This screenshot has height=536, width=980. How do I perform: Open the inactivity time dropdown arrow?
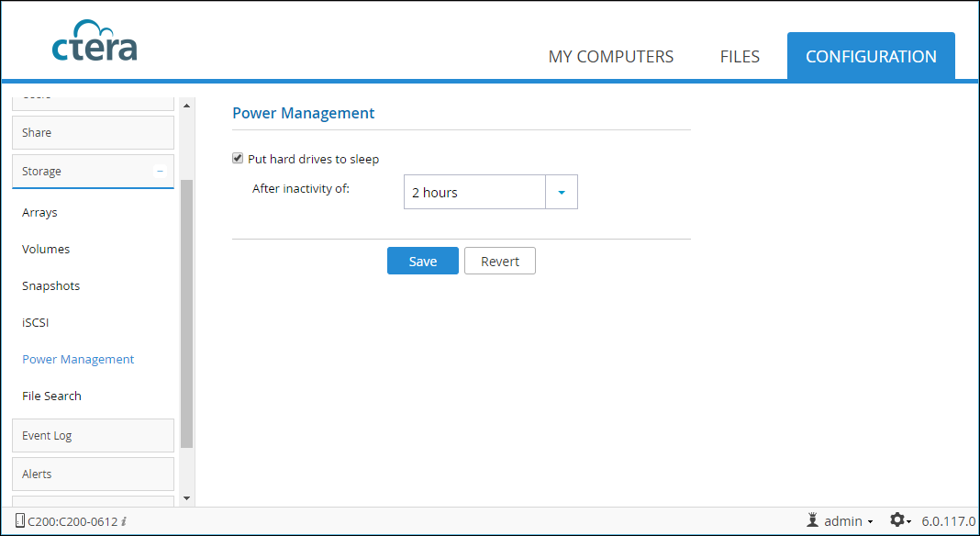click(562, 192)
